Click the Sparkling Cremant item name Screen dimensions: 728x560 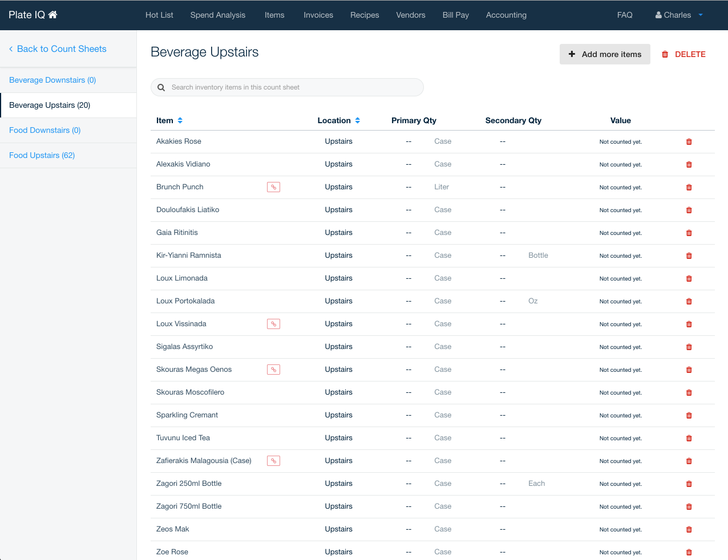click(x=187, y=415)
